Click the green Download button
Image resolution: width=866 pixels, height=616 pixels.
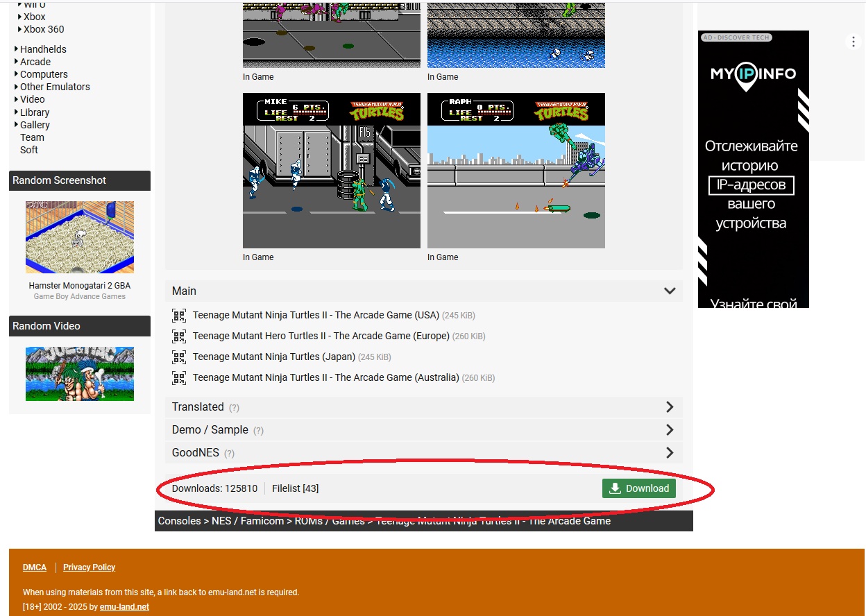pyautogui.click(x=639, y=488)
